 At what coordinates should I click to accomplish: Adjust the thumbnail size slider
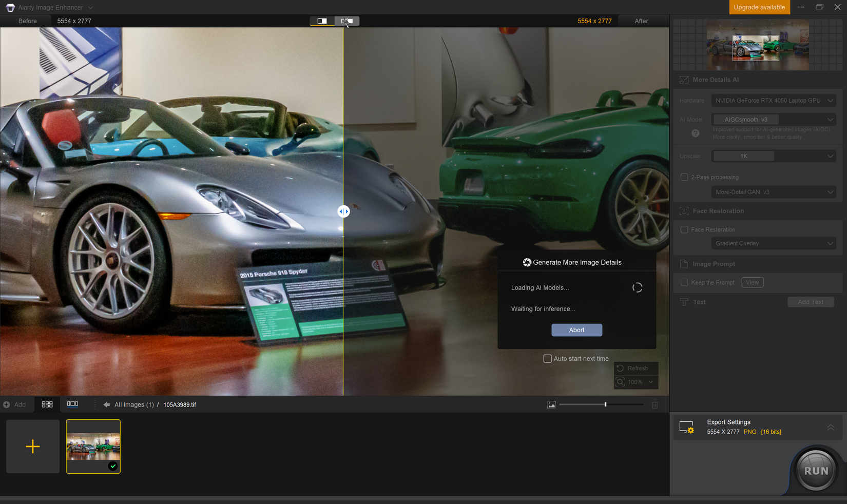pos(605,404)
